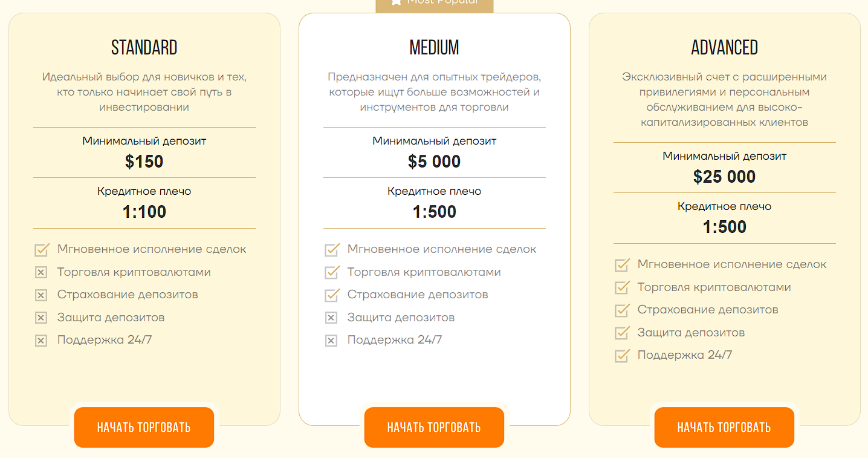Click the cross icon for Standard Страхование депозитов
Image resolution: width=868 pixels, height=458 pixels.
[x=41, y=295]
